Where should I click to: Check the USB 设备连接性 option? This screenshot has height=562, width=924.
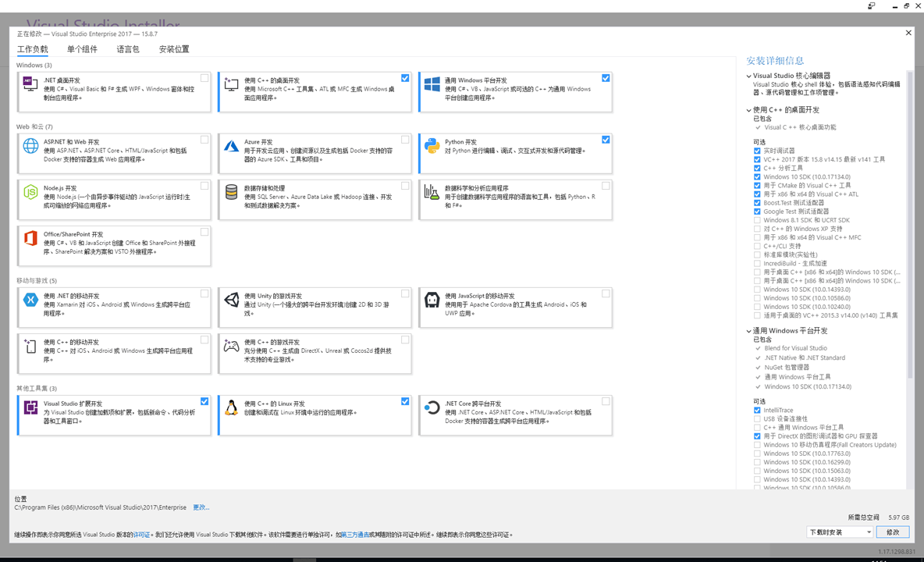758,418
